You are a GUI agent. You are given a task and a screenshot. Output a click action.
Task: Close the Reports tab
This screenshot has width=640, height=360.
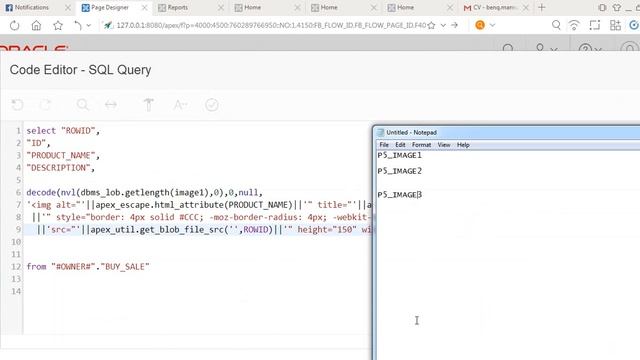(x=221, y=7)
